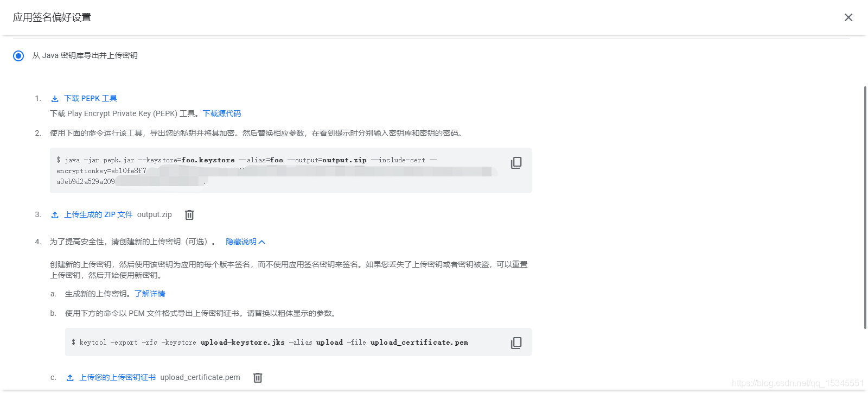Open the 下载源代码 link

[x=222, y=113]
